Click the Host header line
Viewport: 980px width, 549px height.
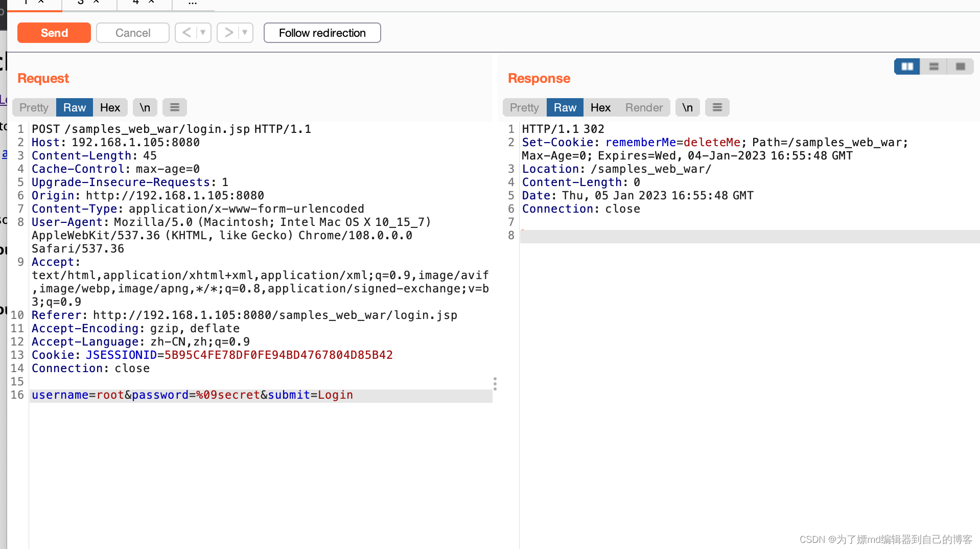click(115, 143)
